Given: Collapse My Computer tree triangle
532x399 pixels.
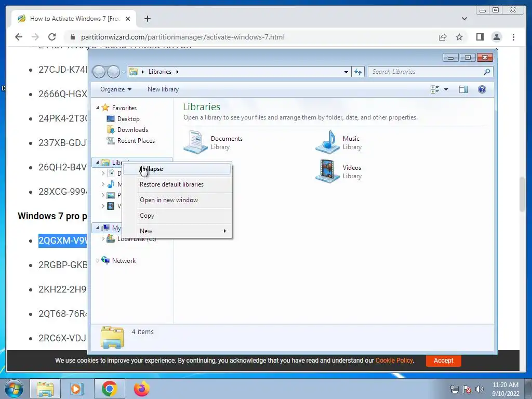Looking at the screenshot, I should pyautogui.click(x=98, y=228).
